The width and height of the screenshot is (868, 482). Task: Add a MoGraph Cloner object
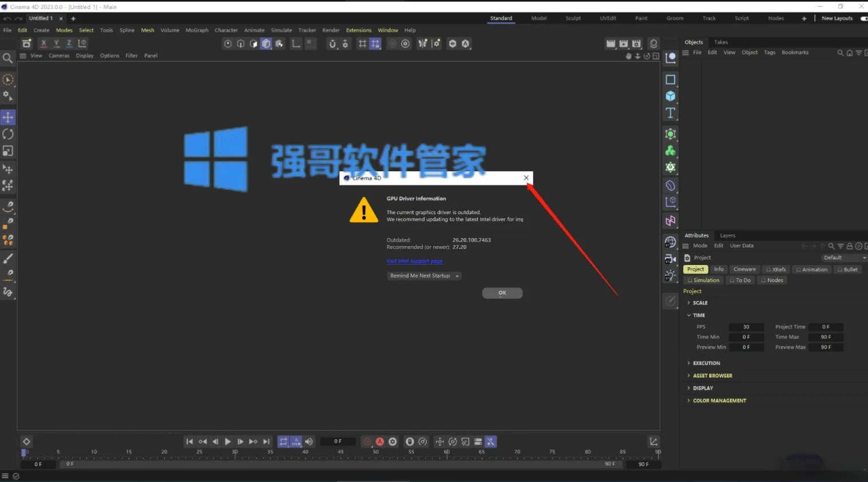(671, 151)
